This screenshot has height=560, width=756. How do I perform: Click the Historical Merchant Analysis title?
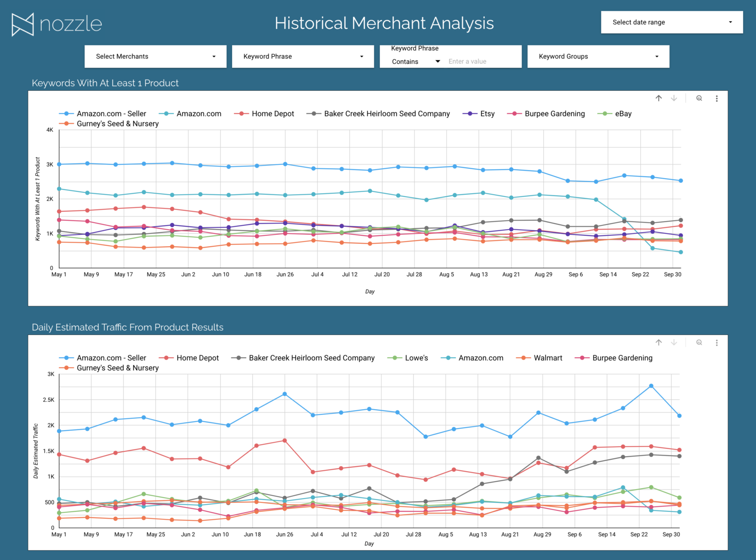pyautogui.click(x=384, y=23)
